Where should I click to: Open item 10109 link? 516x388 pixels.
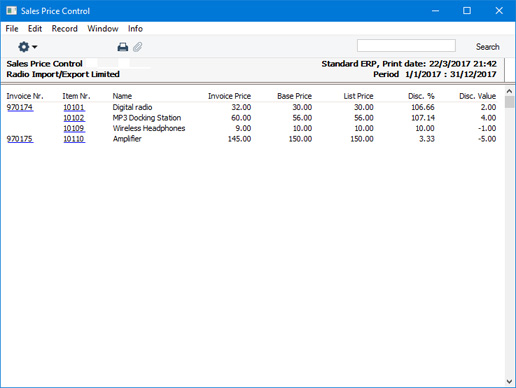point(74,128)
